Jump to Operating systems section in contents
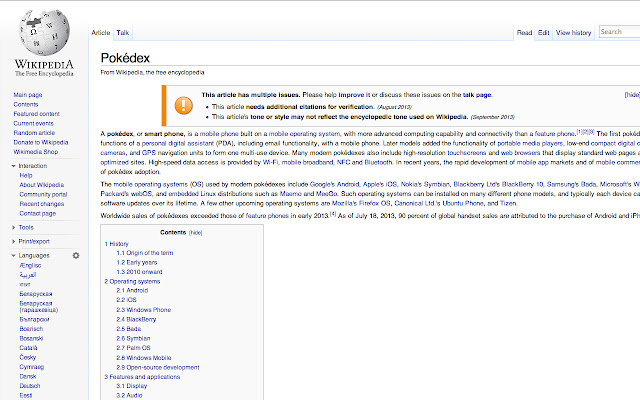 coord(135,281)
